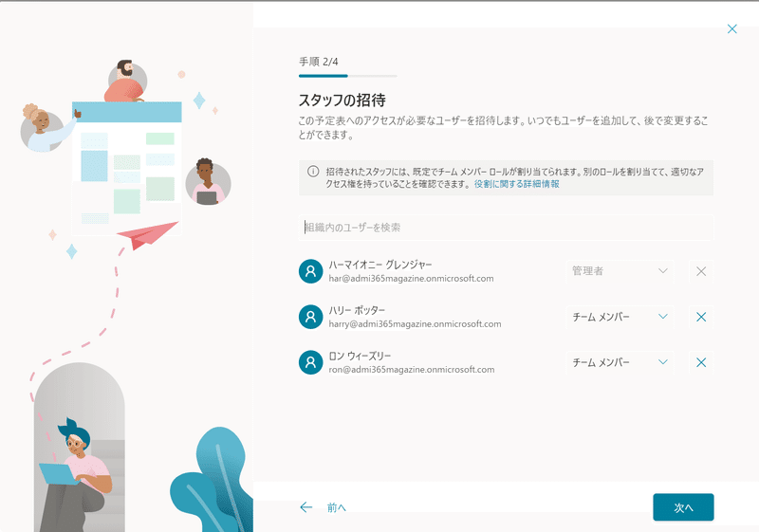Viewport: 759px width, 532px height.
Task: Click remove icon for ハーマイオニー グレンジャー
Action: [701, 271]
